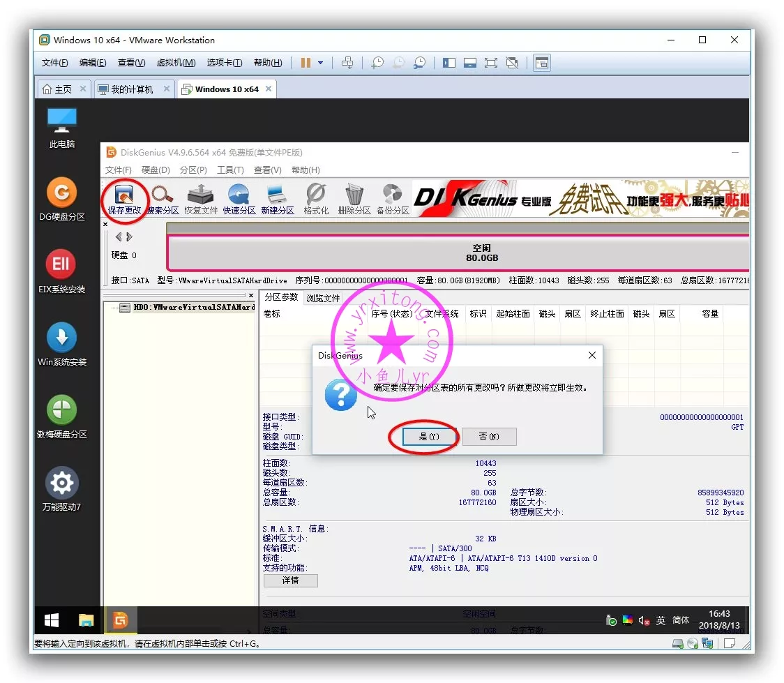Screen dimensions: 784x683
Task: Click the 文件系统 column header
Action: tap(442, 313)
